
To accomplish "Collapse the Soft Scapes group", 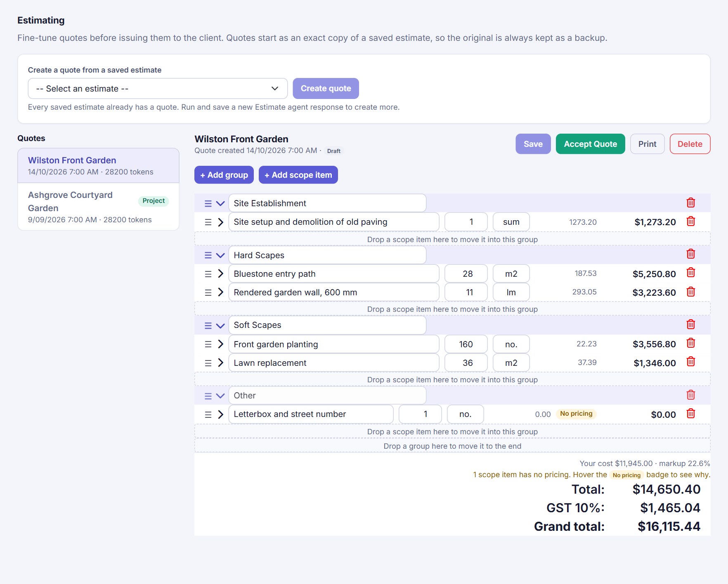I will pyautogui.click(x=220, y=326).
